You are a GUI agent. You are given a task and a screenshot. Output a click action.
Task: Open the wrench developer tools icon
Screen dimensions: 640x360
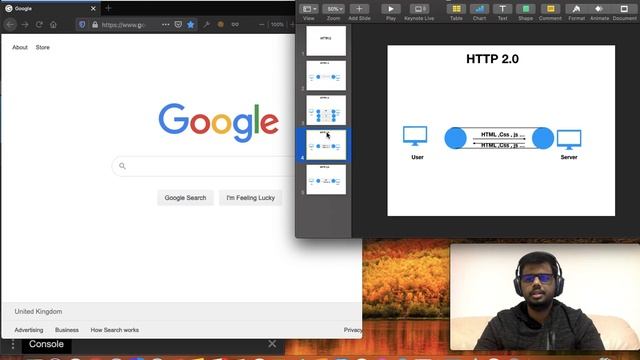click(207, 24)
